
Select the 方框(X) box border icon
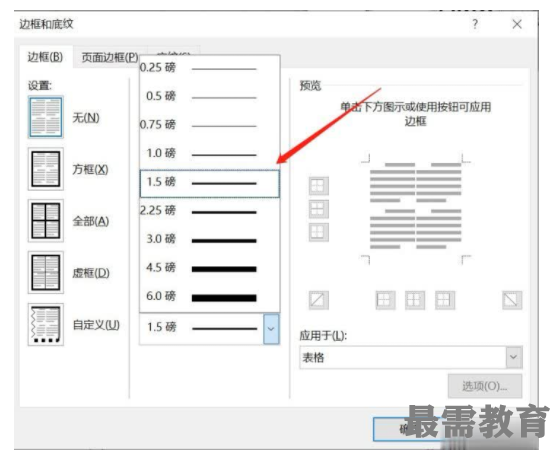(x=46, y=169)
